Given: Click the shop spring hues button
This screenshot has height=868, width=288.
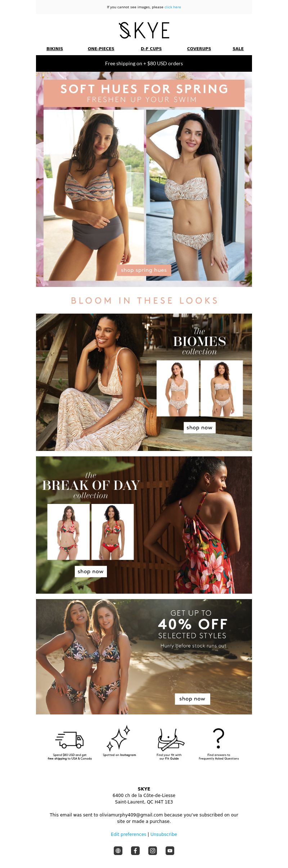Looking at the screenshot, I should (x=144, y=270).
